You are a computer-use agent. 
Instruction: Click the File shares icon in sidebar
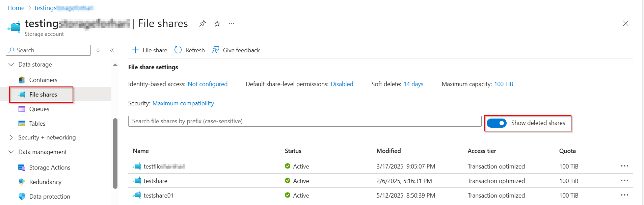click(x=22, y=95)
